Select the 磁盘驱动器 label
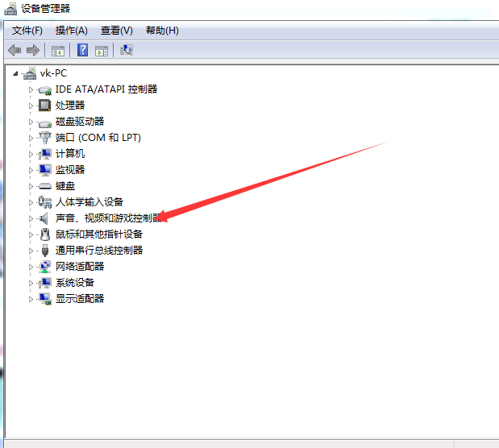 tap(80, 122)
